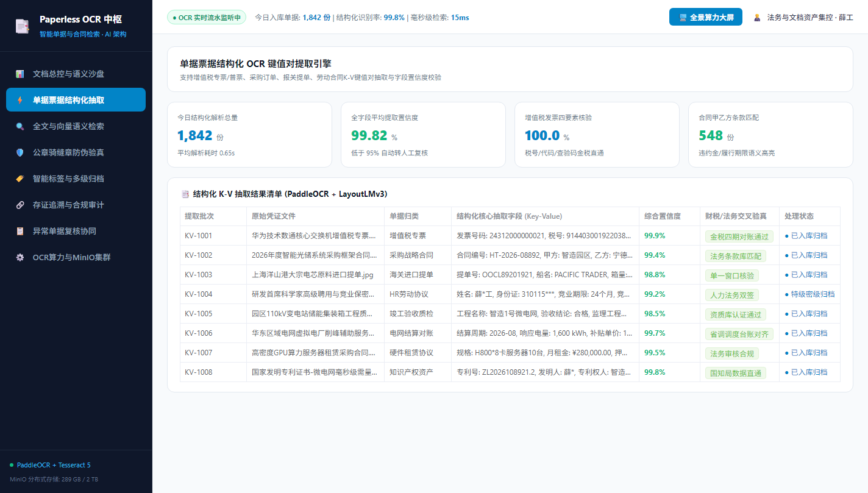Click the 人力法务双签 tag
This screenshot has height=493, width=868.
(x=732, y=295)
